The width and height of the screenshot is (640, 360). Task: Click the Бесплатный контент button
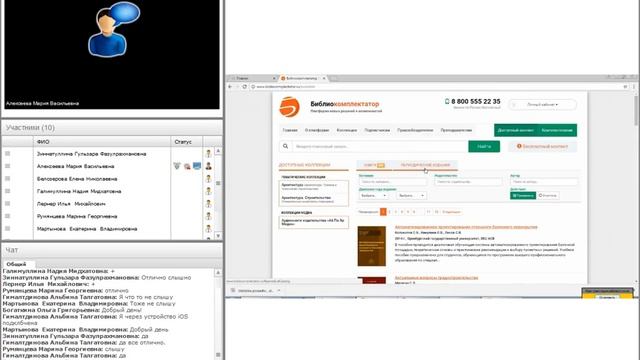click(542, 146)
